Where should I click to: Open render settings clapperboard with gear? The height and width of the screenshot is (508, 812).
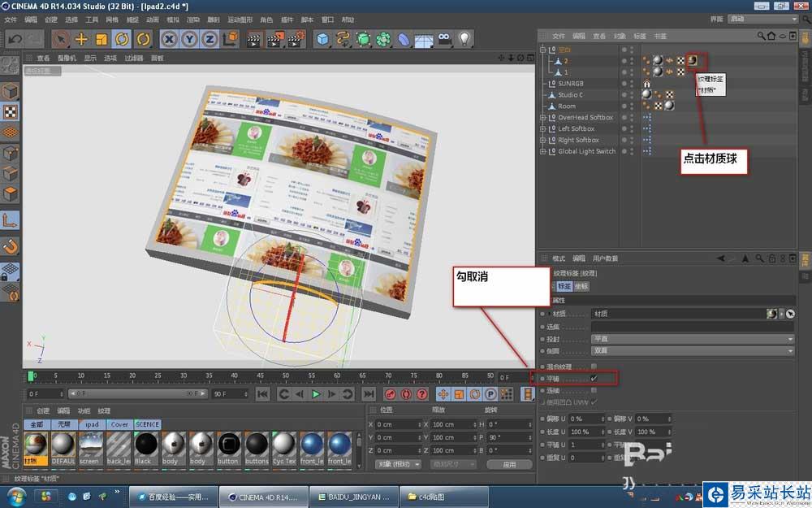[296, 39]
